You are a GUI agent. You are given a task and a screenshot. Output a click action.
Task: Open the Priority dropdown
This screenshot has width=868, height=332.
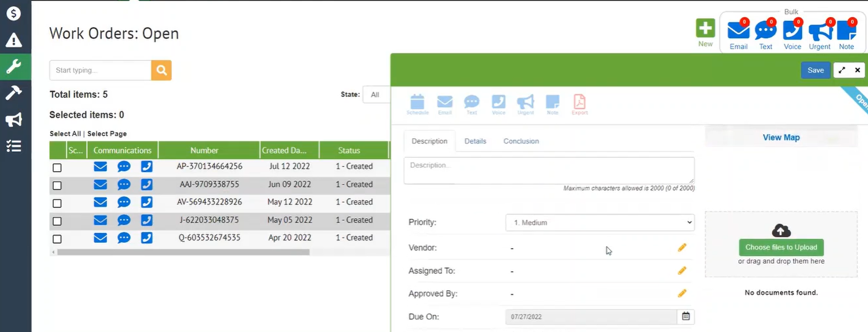tap(600, 223)
